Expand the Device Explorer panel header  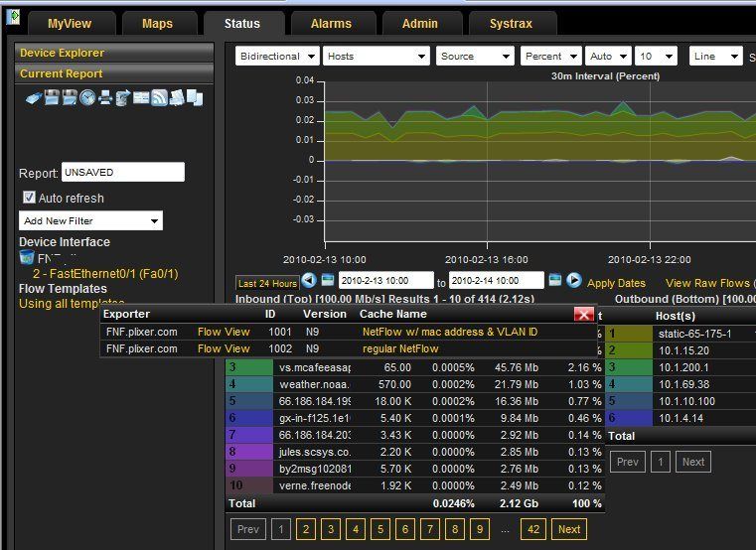[114, 53]
